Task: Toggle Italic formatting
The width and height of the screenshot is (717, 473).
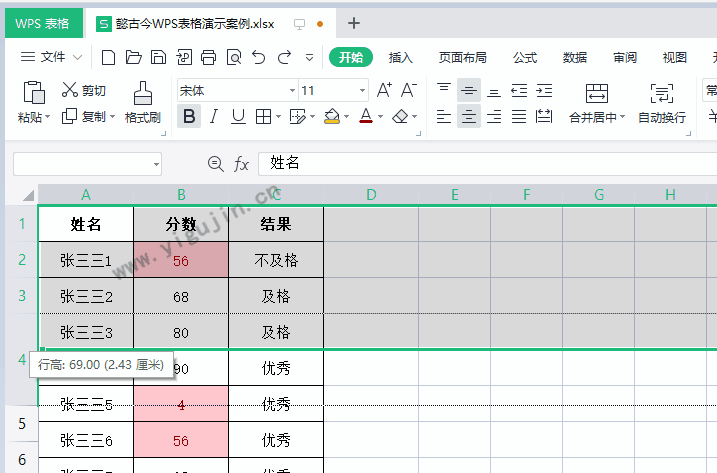Action: [214, 117]
